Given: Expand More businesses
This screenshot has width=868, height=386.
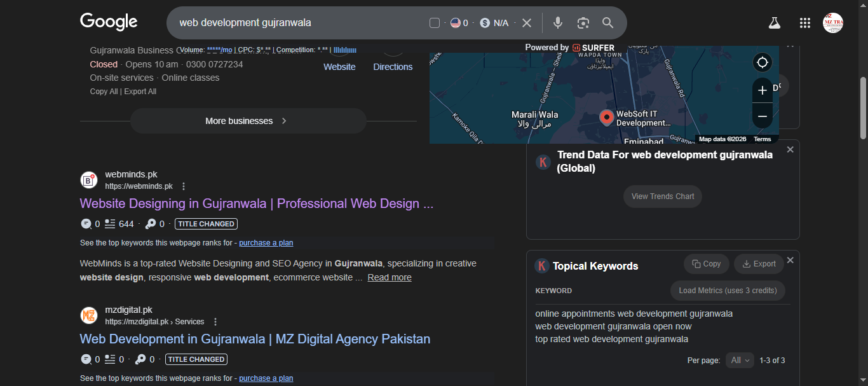Looking at the screenshot, I should 248,121.
